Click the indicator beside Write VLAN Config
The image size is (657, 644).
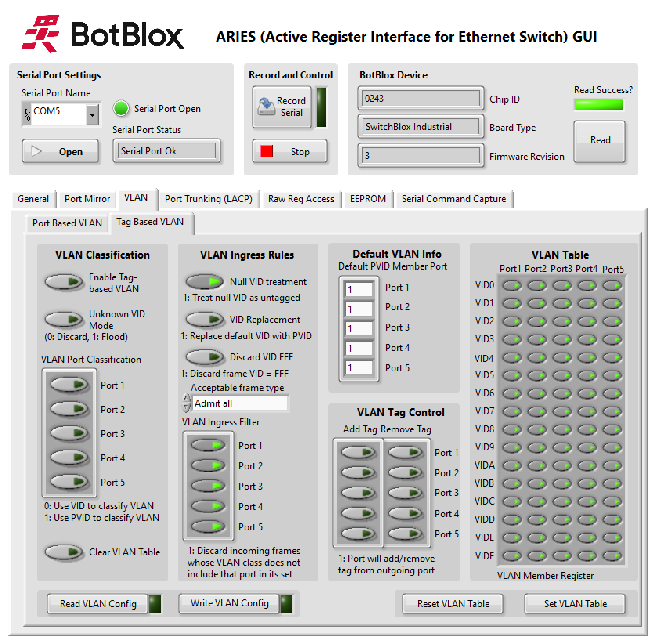tap(287, 604)
